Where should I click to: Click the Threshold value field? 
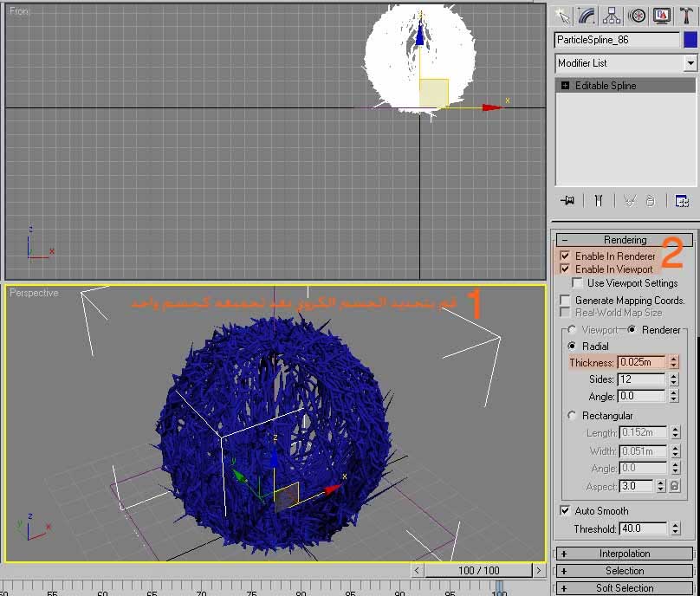[x=644, y=528]
